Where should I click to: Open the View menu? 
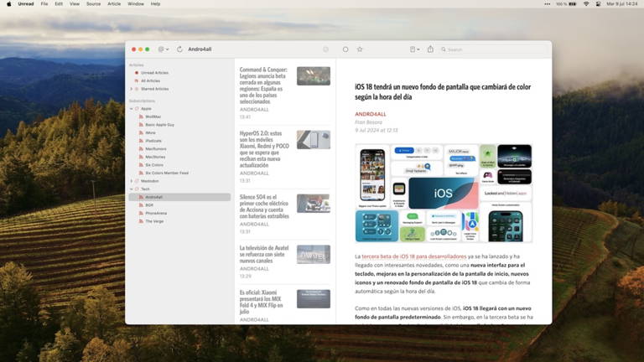tap(75, 3)
